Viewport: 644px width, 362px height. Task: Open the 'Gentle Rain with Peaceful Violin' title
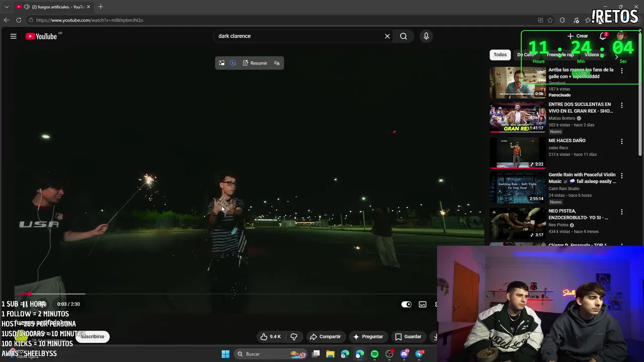[x=582, y=178]
